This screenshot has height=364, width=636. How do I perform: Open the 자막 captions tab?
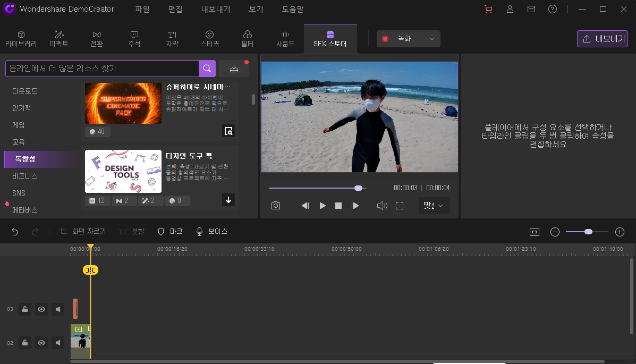(172, 39)
